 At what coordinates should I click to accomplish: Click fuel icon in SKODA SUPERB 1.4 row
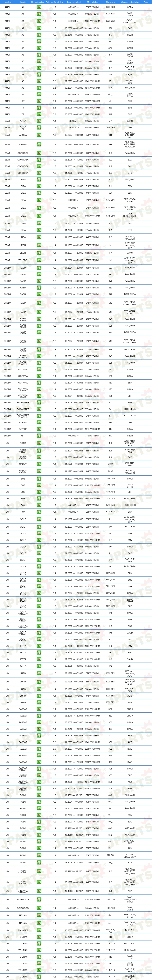click(39, 422)
